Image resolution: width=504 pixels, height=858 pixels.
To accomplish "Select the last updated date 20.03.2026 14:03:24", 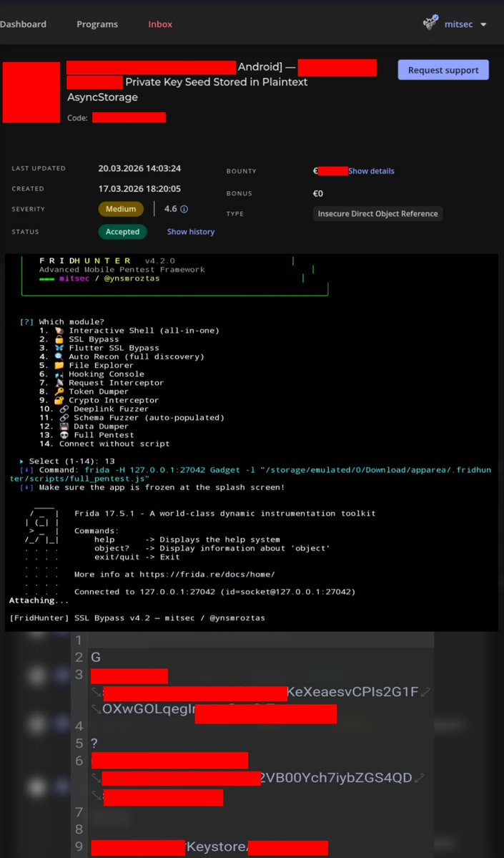I will click(x=139, y=169).
